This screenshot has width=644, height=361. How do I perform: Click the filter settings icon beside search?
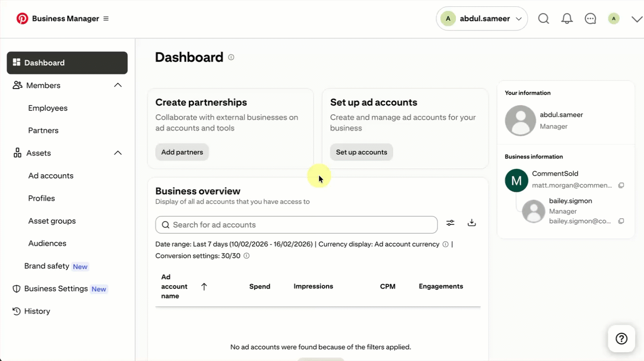point(450,223)
